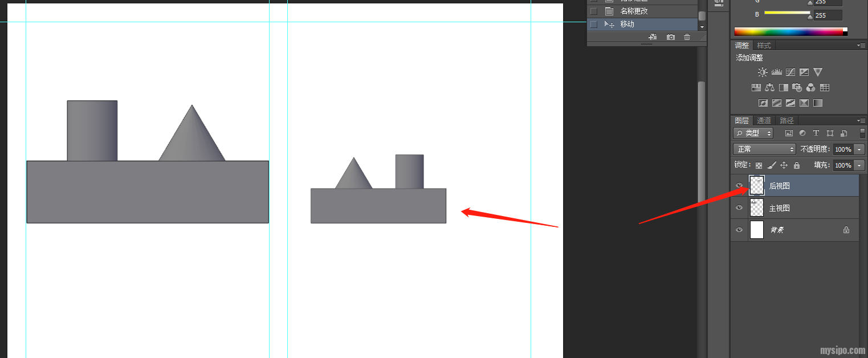Add a Color Balance adjustment
This screenshot has width=868, height=358.
point(770,88)
